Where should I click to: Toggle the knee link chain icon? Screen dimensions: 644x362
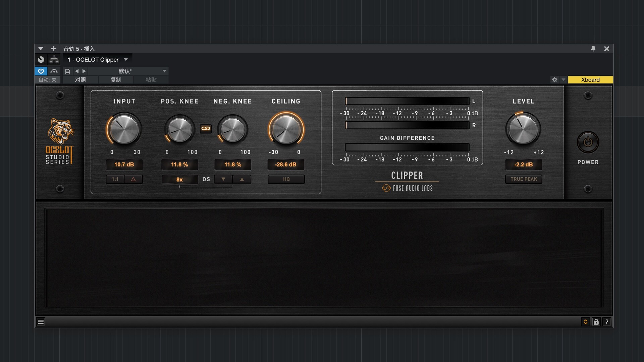click(206, 129)
